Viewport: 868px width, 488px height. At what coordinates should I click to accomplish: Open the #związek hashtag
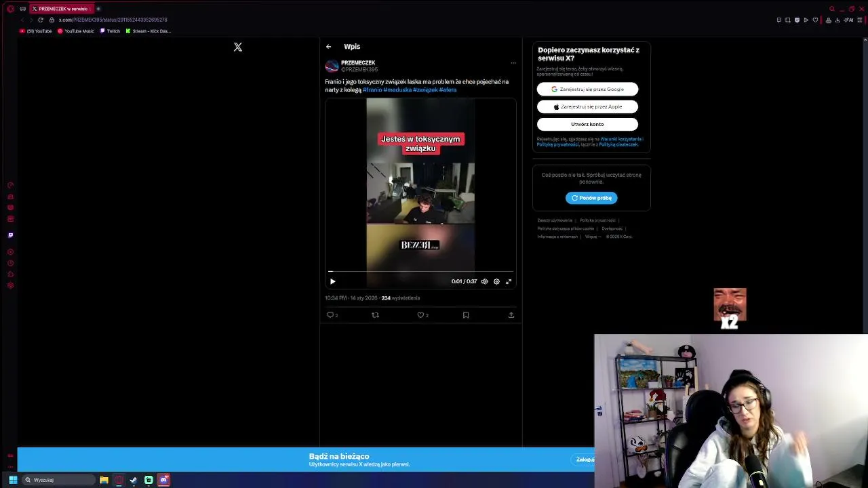[x=425, y=89]
